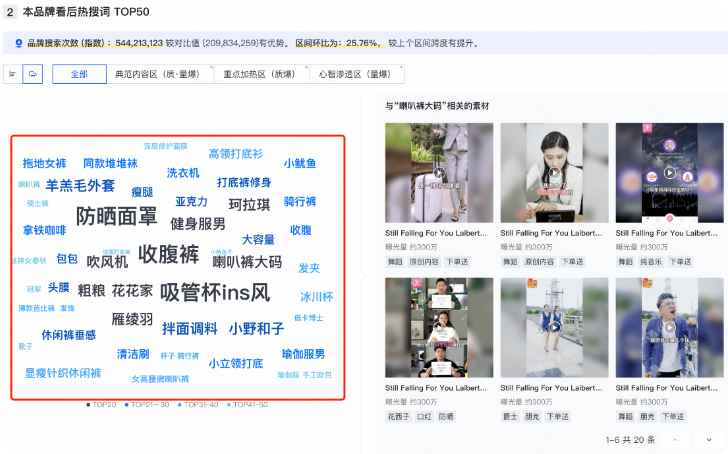Select the word 休闲裤垂感
This screenshot has width=728, height=454.
click(69, 335)
